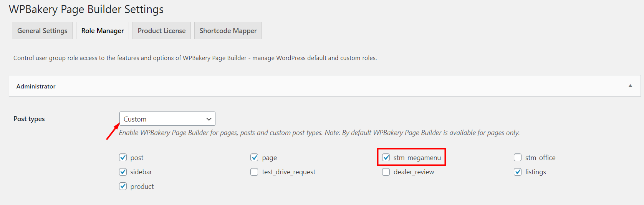Switch to the General Settings tab
This screenshot has width=644, height=205.
tap(42, 31)
